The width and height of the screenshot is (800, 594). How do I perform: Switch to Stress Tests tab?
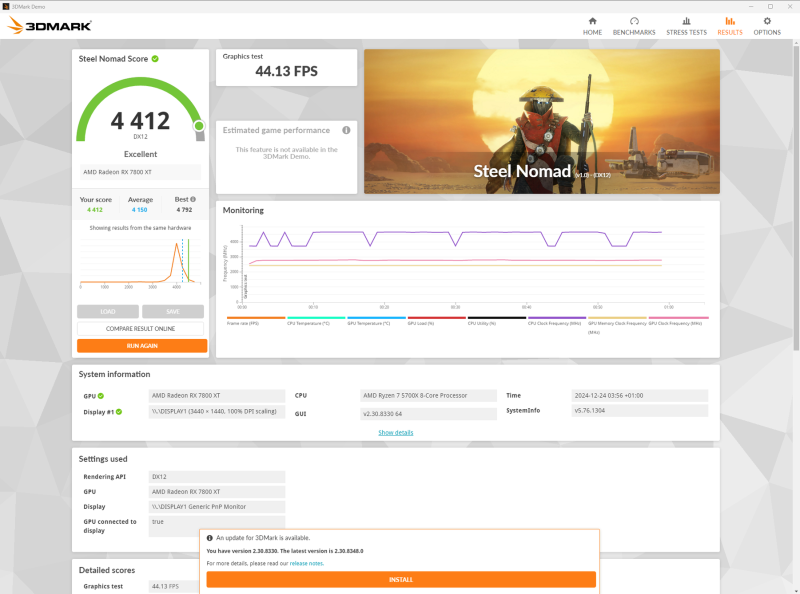686,26
